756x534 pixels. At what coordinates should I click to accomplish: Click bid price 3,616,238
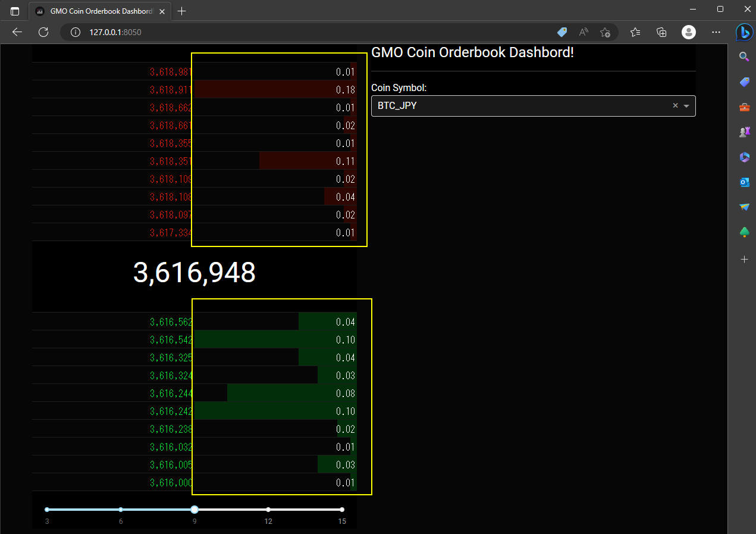[171, 429]
